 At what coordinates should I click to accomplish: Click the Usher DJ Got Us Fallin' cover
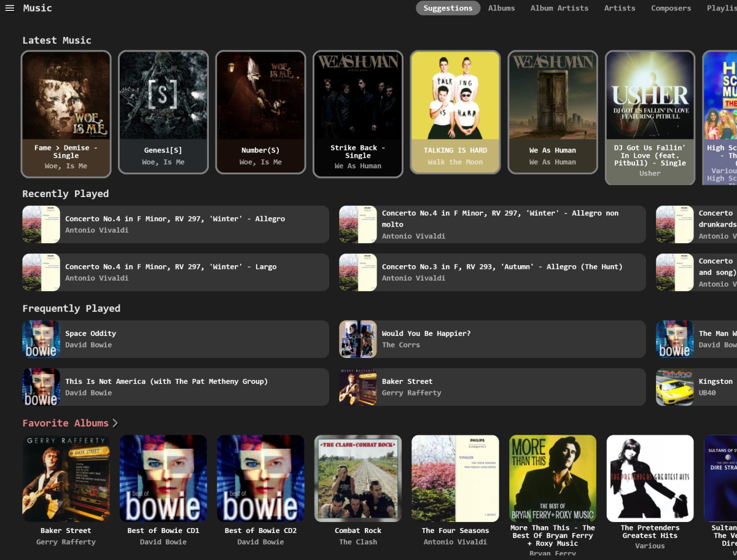coord(650,96)
